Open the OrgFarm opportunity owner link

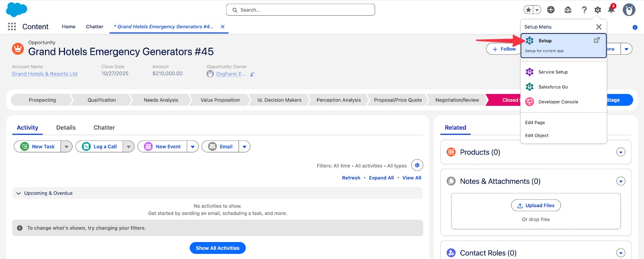point(231,74)
